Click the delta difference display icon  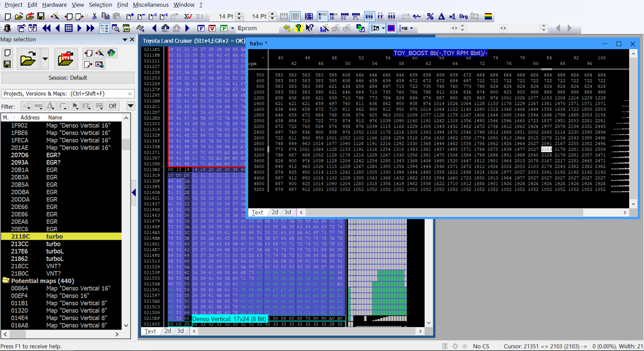tap(442, 17)
